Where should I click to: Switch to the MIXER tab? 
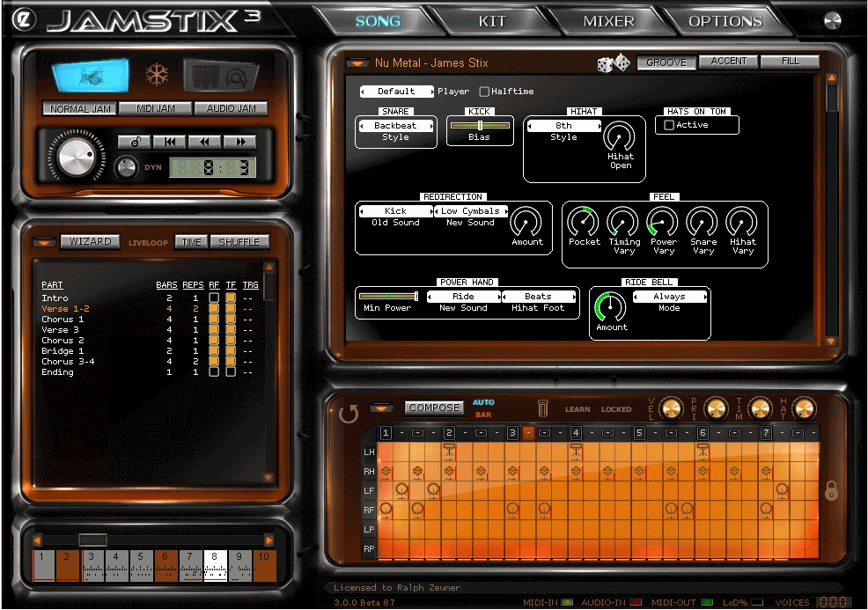pos(608,21)
